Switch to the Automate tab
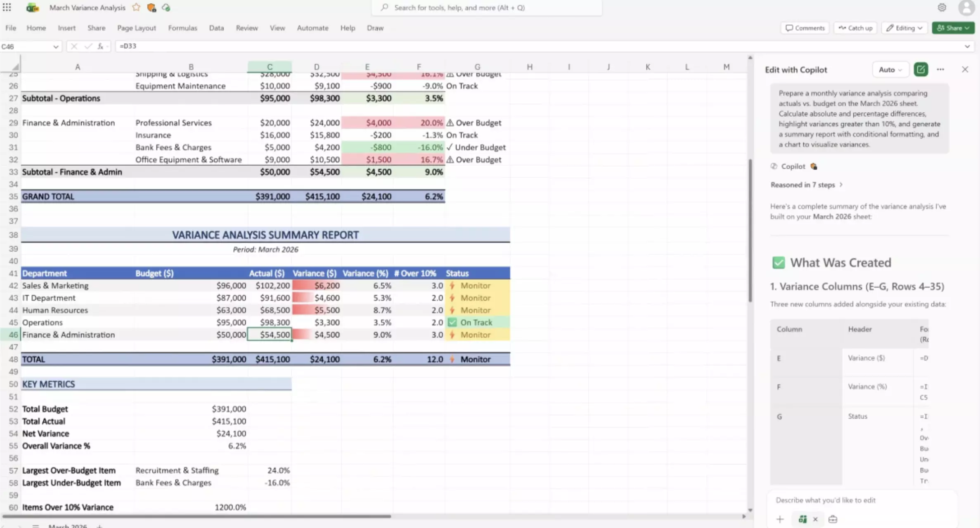The height and width of the screenshot is (528, 980). click(x=312, y=28)
